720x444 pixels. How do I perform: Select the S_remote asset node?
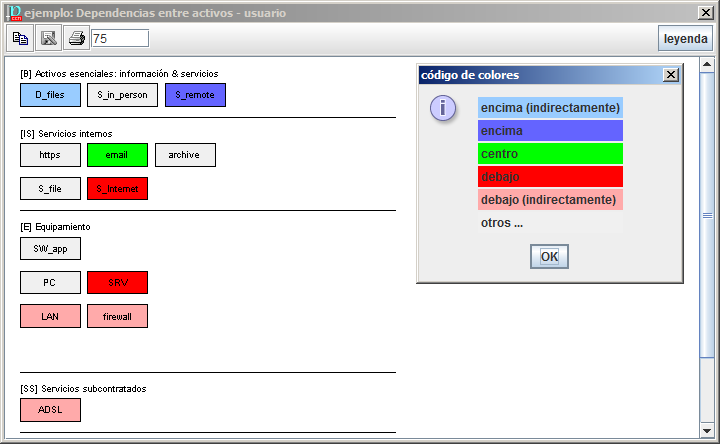click(195, 95)
